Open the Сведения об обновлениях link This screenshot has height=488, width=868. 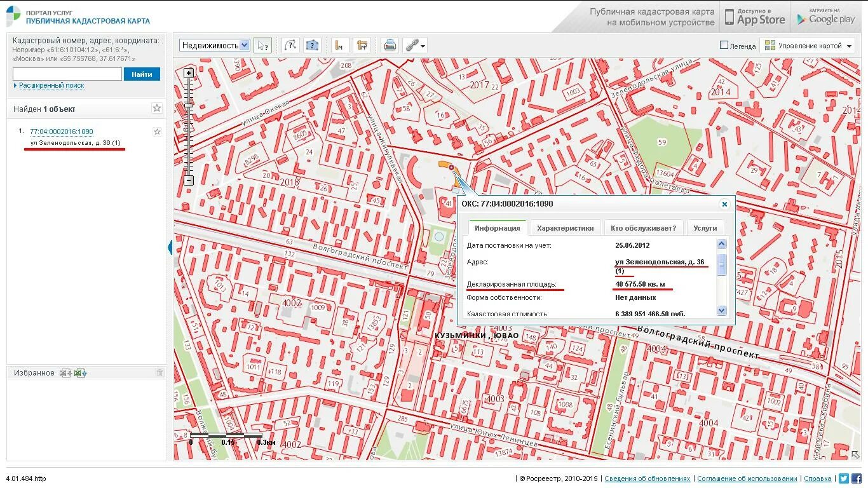647,478
